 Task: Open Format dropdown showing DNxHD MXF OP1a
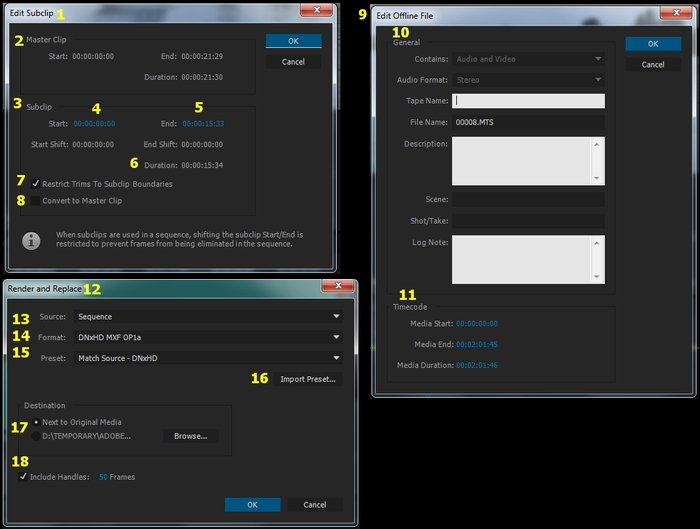(x=209, y=337)
